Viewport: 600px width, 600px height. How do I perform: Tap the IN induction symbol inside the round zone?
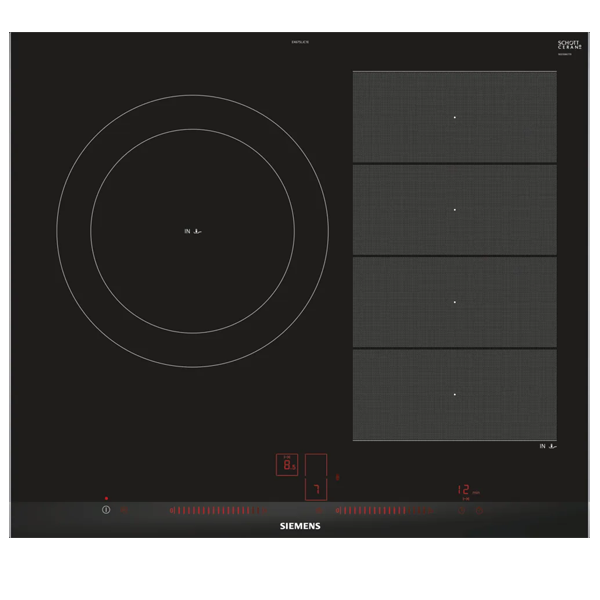coord(194,232)
